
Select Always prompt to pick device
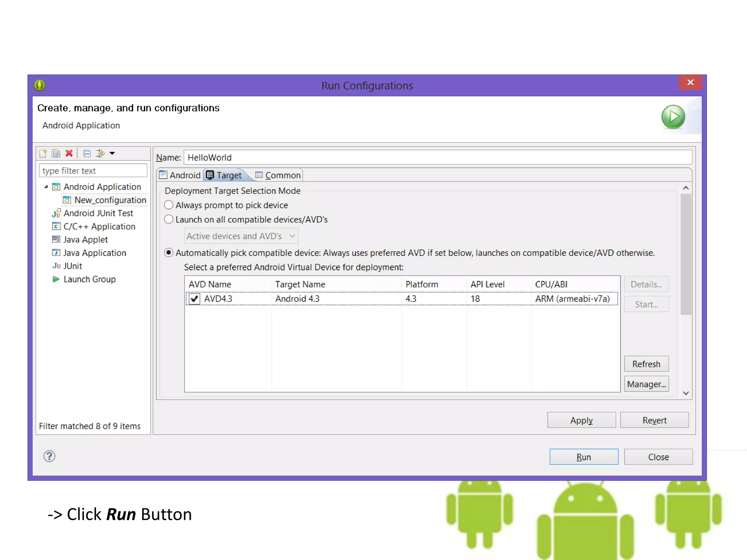[169, 205]
